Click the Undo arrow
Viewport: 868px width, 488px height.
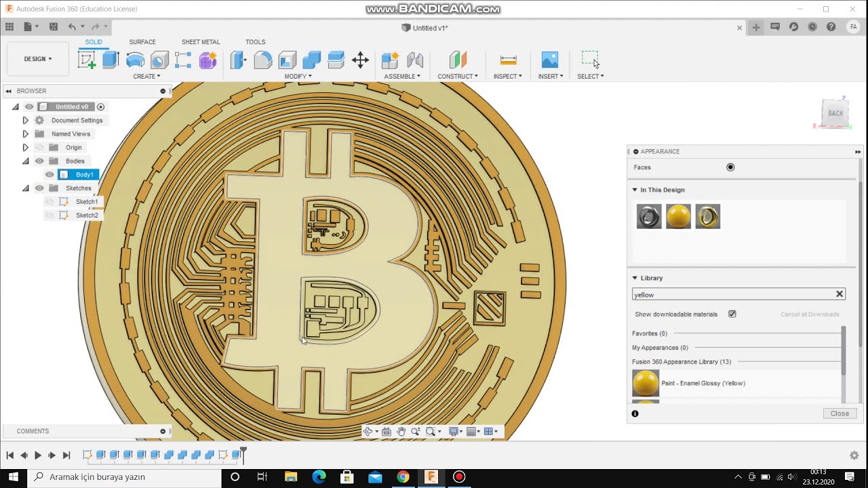[x=72, y=27]
